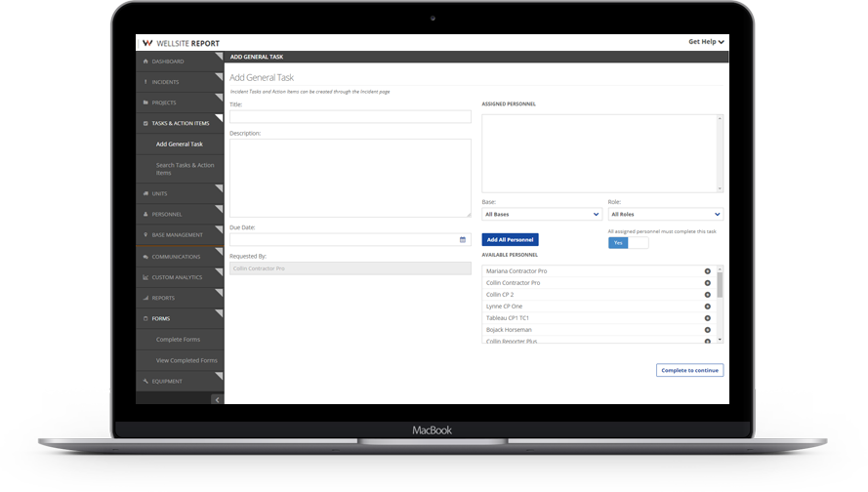Viewport: 868px width, 492px height.
Task: Click the Forms clipboard icon
Action: [x=145, y=319]
